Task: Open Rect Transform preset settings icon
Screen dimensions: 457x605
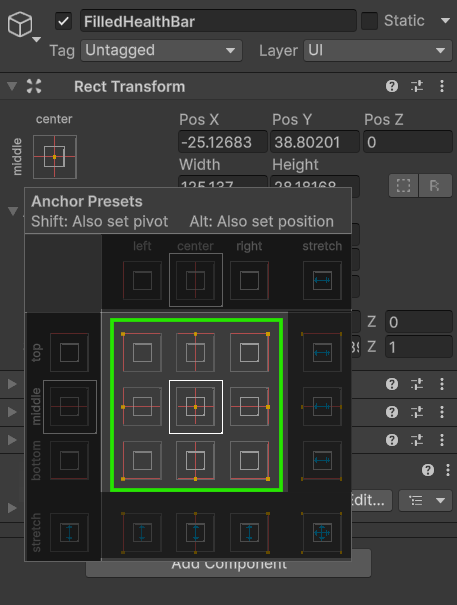Action: point(417,86)
